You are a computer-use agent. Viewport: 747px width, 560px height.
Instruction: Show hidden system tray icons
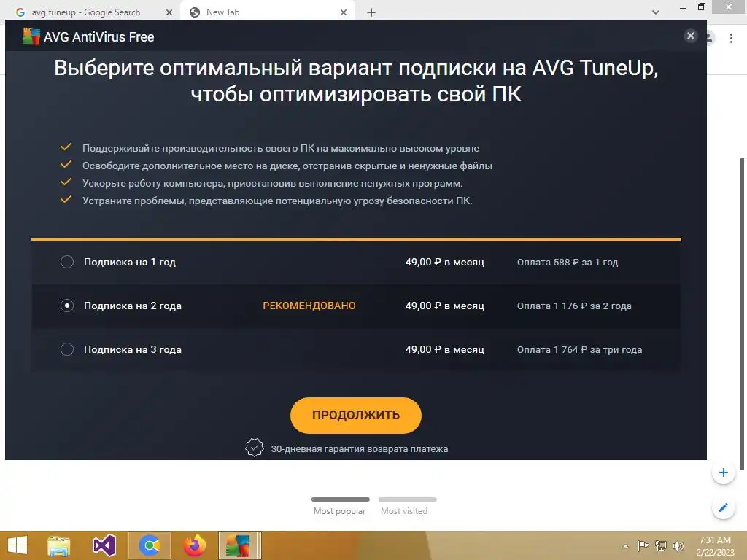[x=625, y=546]
